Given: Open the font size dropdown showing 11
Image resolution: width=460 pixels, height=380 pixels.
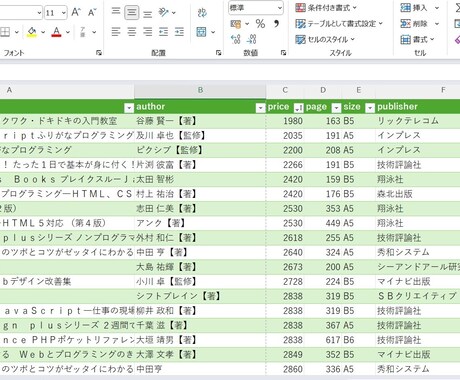Looking at the screenshot, I should pyautogui.click(x=64, y=13).
